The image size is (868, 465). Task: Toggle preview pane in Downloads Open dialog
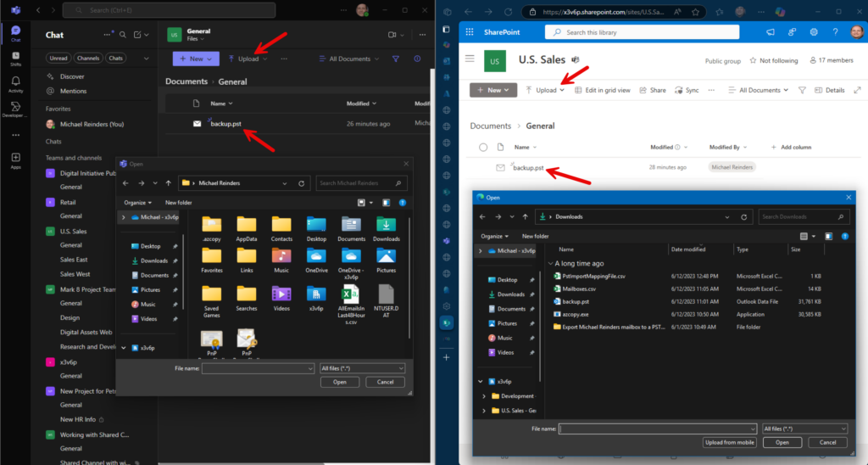pyautogui.click(x=829, y=237)
